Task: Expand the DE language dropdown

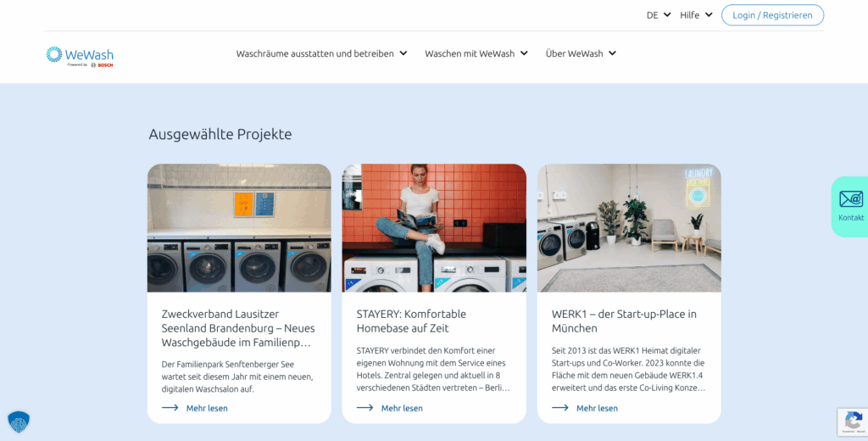Action: [x=658, y=15]
